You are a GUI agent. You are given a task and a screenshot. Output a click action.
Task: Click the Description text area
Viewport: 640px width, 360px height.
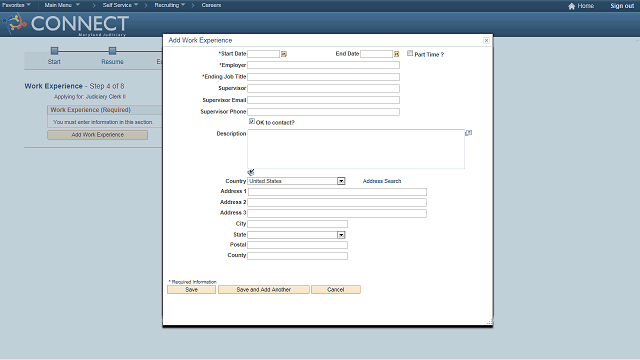pyautogui.click(x=356, y=149)
